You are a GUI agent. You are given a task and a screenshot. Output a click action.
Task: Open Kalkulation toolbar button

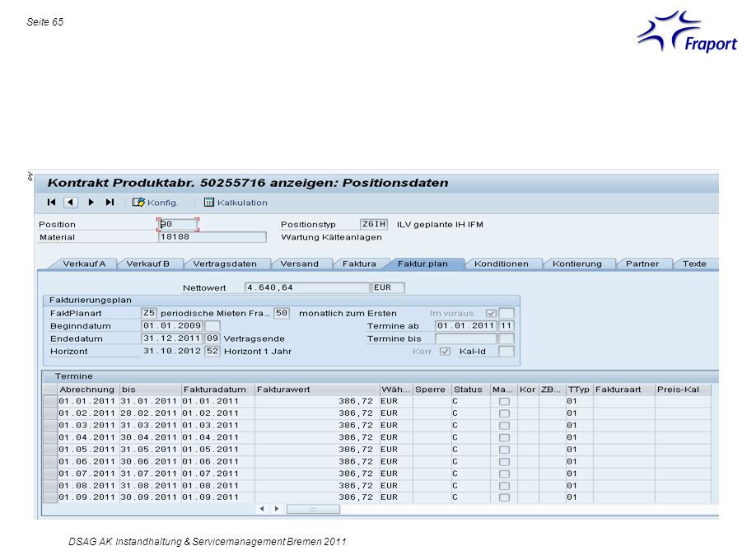[x=236, y=203]
